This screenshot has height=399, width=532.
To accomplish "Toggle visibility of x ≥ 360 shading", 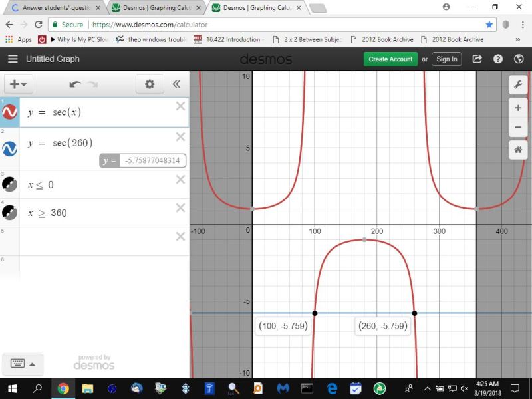I will (x=9, y=213).
